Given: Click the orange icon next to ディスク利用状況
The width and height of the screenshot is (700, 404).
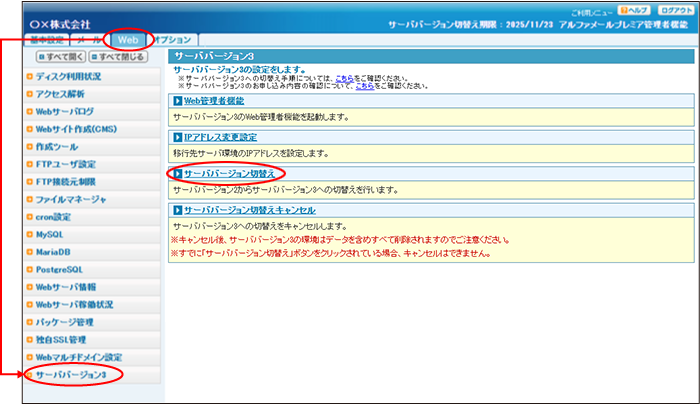Looking at the screenshot, I should 30,76.
